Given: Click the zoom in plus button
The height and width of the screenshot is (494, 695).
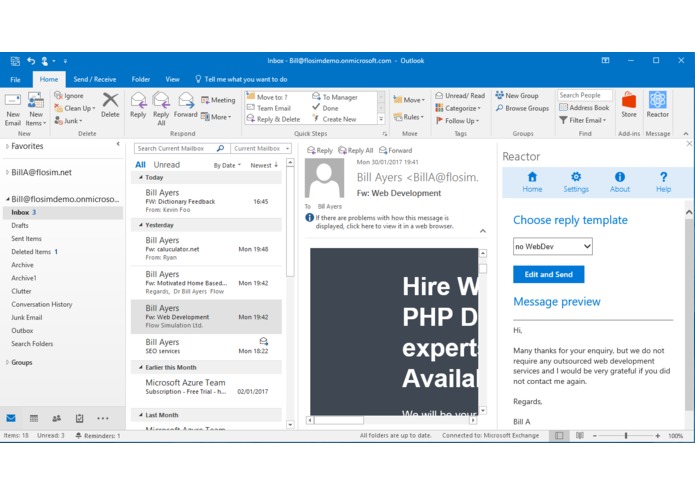Looking at the screenshot, I should pos(658,436).
